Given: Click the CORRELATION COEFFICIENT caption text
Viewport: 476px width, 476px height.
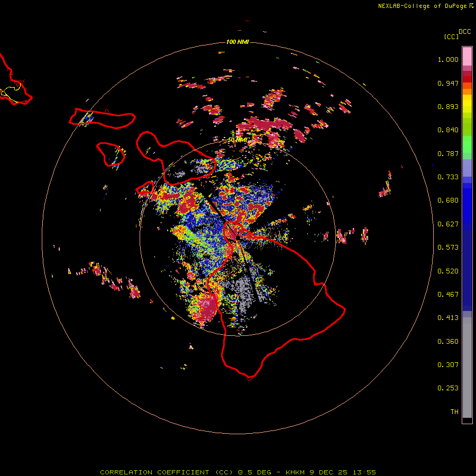Looking at the screenshot, I should 154,472.
